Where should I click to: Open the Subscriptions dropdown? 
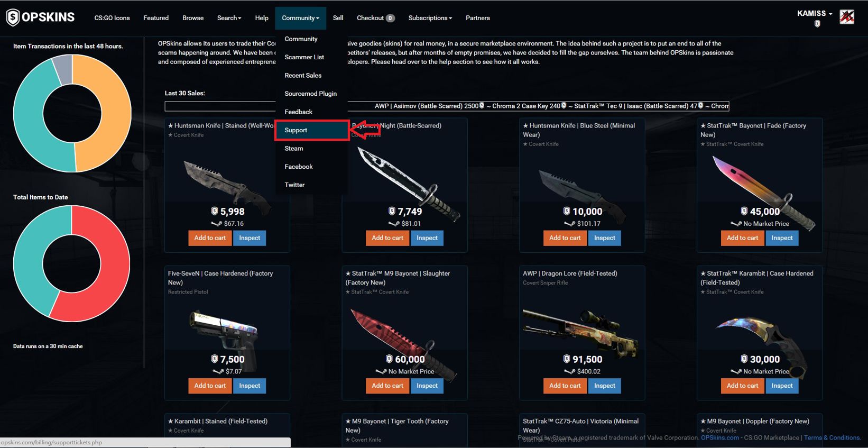430,18
